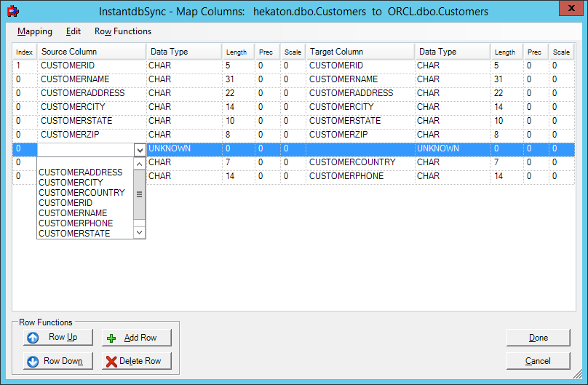Select the source CUSTOMERID cell
The height and width of the screenshot is (385, 588).
coord(92,66)
